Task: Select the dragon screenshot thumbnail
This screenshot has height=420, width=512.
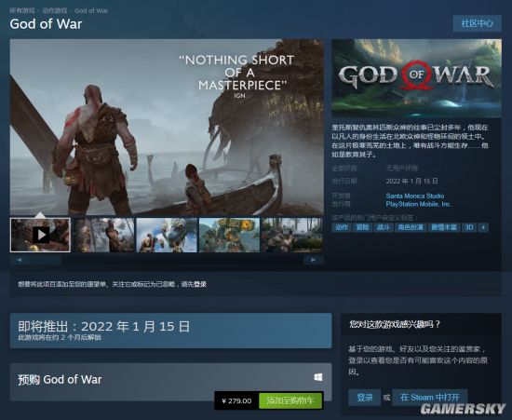Action: click(x=167, y=236)
